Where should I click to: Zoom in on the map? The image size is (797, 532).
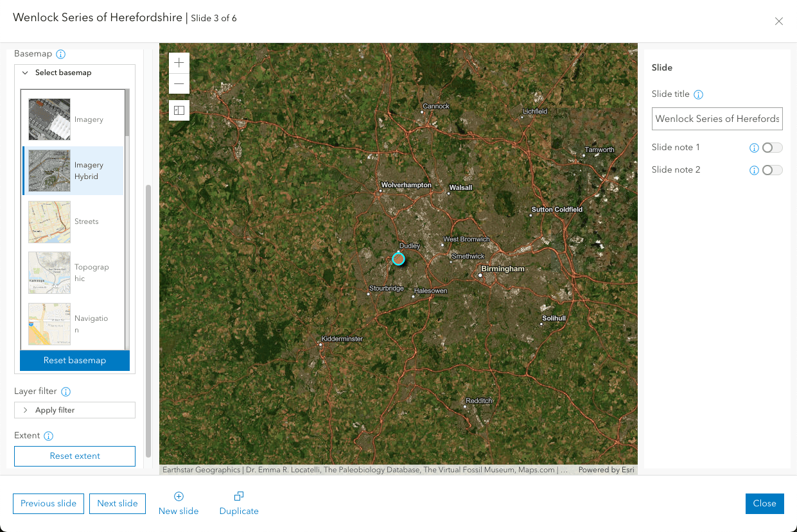[179, 63]
